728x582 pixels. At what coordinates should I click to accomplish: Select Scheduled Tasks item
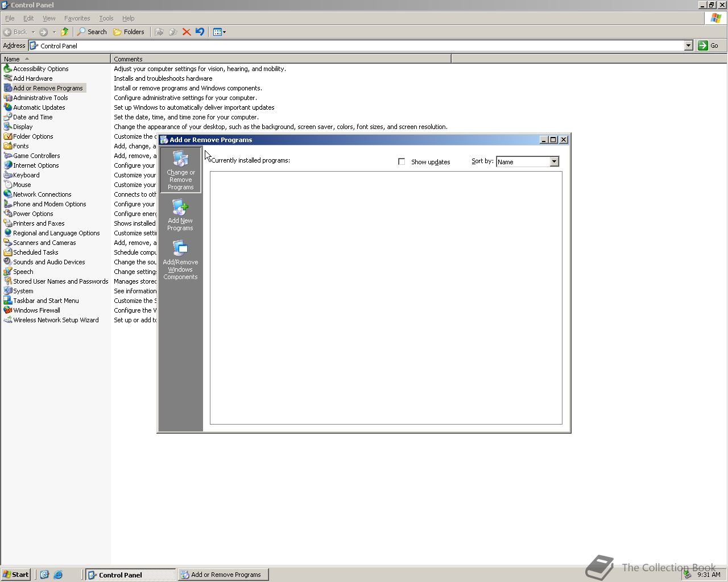(36, 252)
